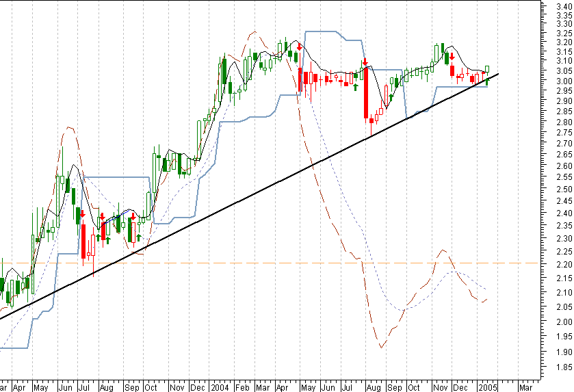Select the Feb month label on the time axis
Viewport: 574px width, 392px height.
pyautogui.click(x=242, y=388)
